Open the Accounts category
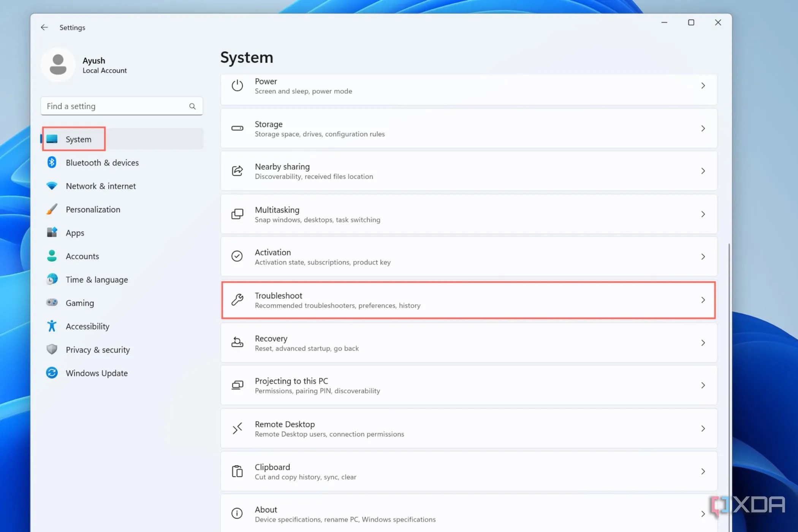 click(x=122, y=256)
